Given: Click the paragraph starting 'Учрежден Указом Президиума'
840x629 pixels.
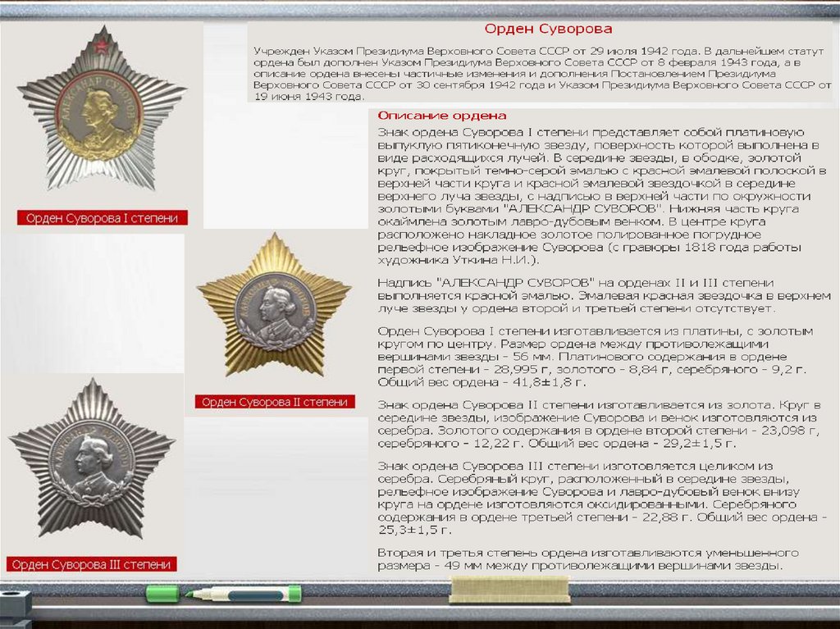Looking at the screenshot, I should pyautogui.click(x=542, y=74).
